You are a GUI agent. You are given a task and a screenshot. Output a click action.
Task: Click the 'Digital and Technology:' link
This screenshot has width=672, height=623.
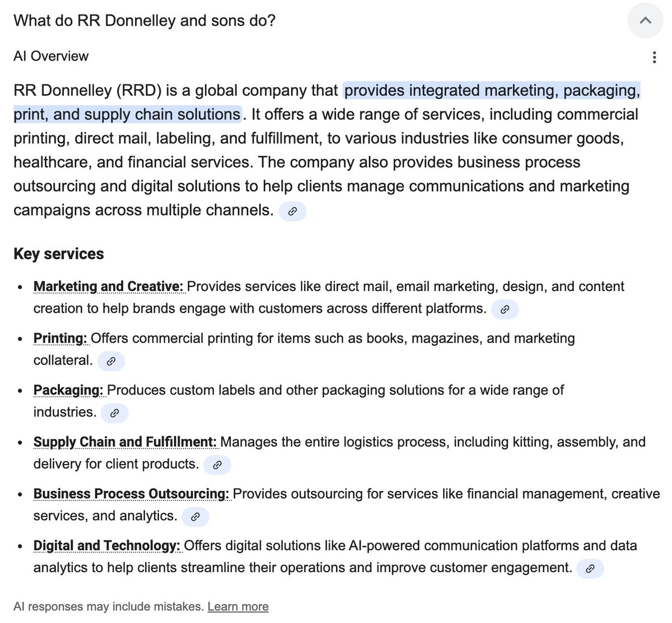(x=107, y=546)
